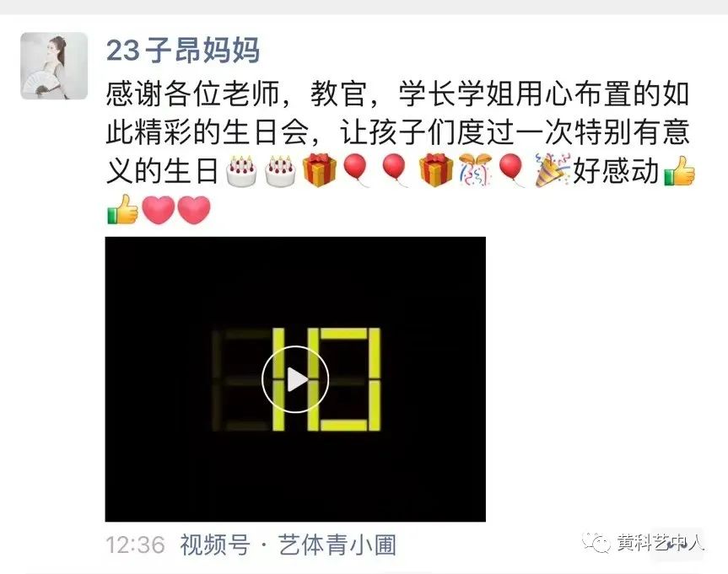The image size is (728, 574).
Task: Click the gift box emoji between two balloons
Action: pos(436,170)
